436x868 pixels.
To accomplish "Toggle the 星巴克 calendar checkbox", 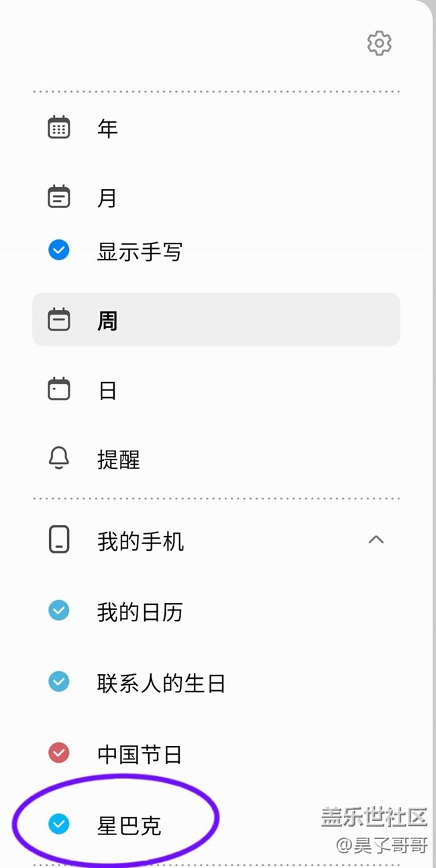I will point(59,824).
